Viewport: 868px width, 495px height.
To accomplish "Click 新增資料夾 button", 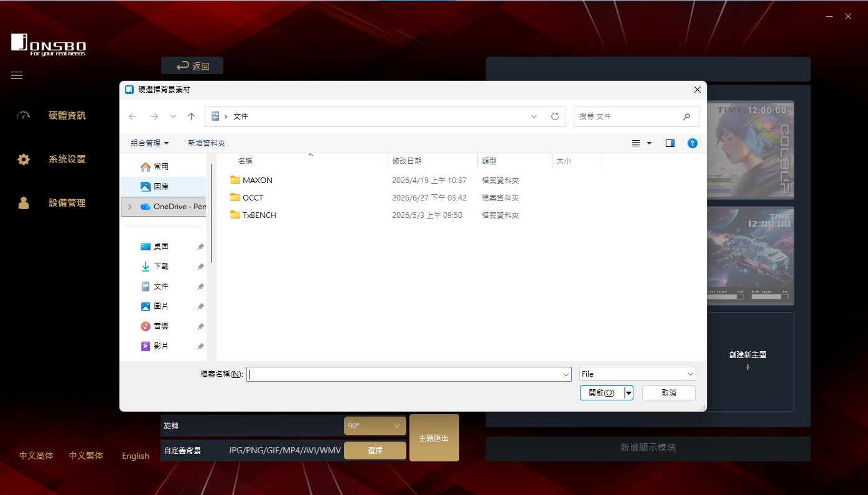I will coord(207,143).
